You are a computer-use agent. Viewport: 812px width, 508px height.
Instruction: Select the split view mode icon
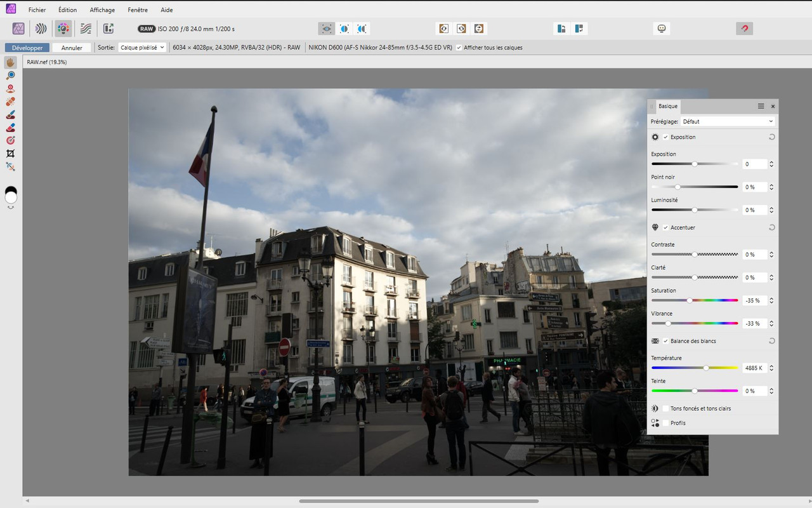(344, 29)
